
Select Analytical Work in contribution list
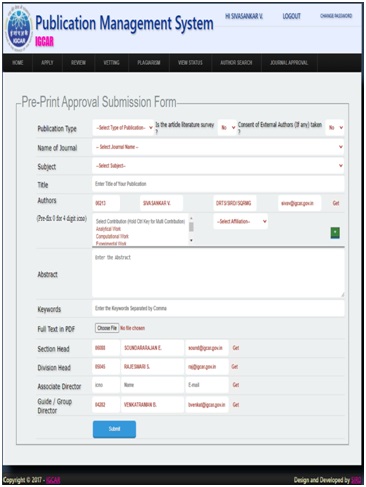coord(108,229)
